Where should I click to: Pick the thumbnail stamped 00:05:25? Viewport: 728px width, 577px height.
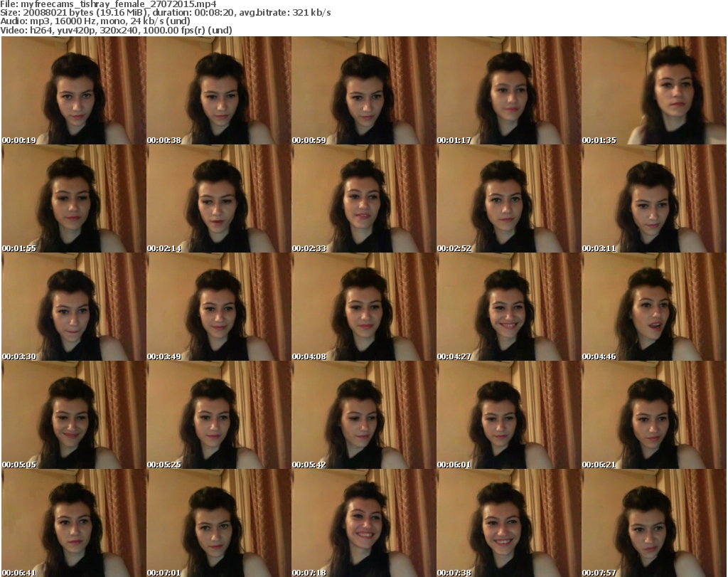tap(219, 415)
